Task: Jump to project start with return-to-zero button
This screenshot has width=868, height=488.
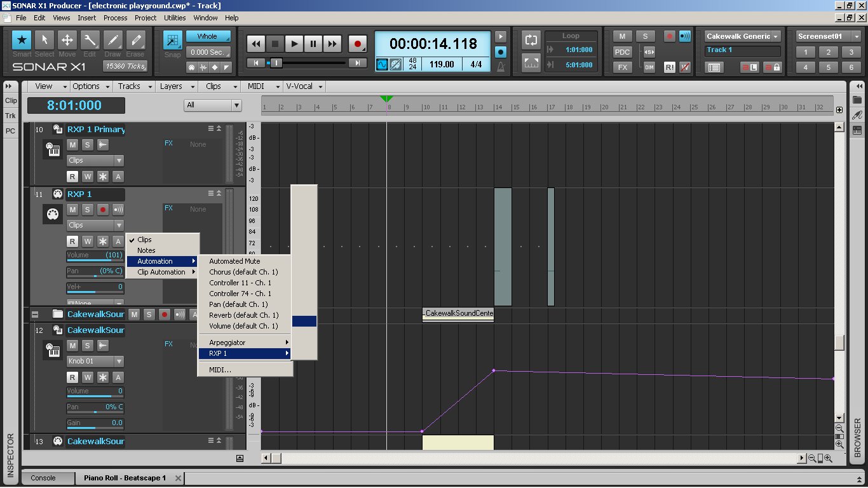Action: click(256, 63)
